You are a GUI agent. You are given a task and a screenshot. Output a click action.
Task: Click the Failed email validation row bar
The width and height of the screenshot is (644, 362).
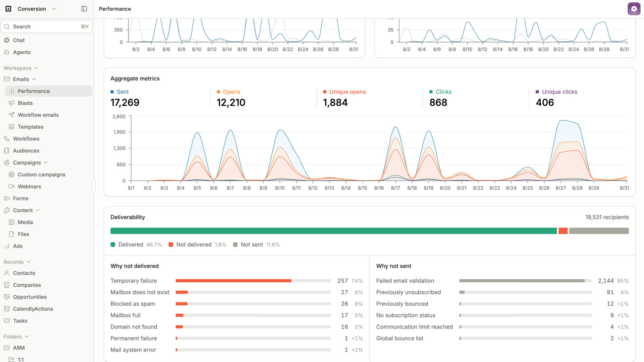pos(525,281)
